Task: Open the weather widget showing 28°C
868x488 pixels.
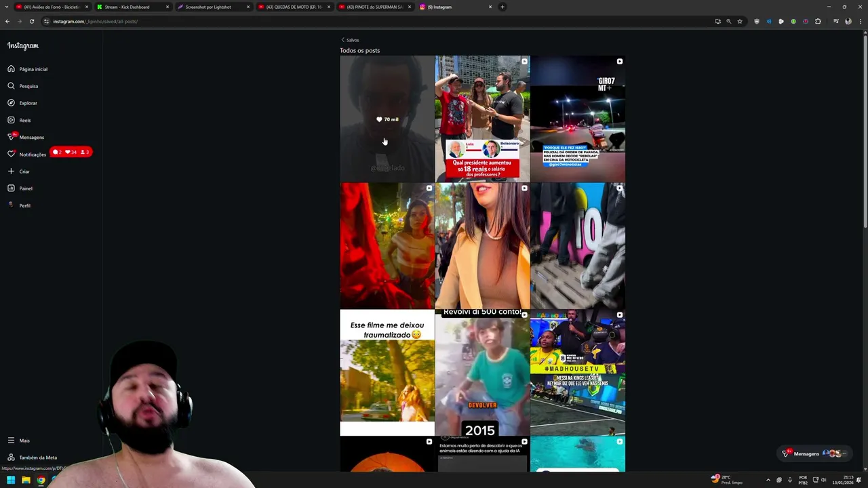Action: tap(726, 480)
